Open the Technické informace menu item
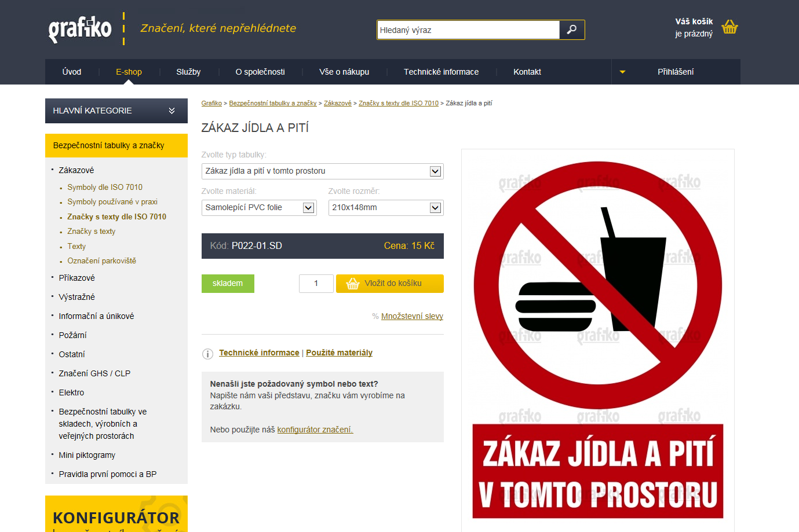Image resolution: width=799 pixels, height=532 pixels. (441, 72)
